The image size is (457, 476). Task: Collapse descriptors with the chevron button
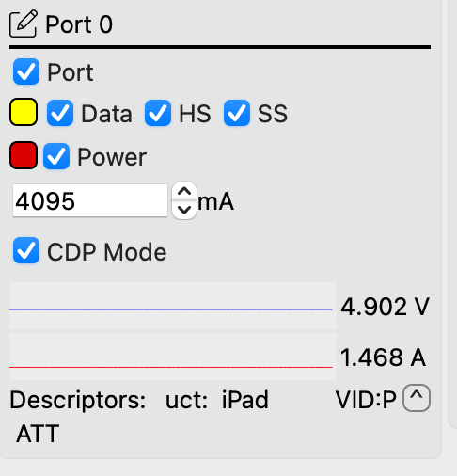tap(417, 398)
